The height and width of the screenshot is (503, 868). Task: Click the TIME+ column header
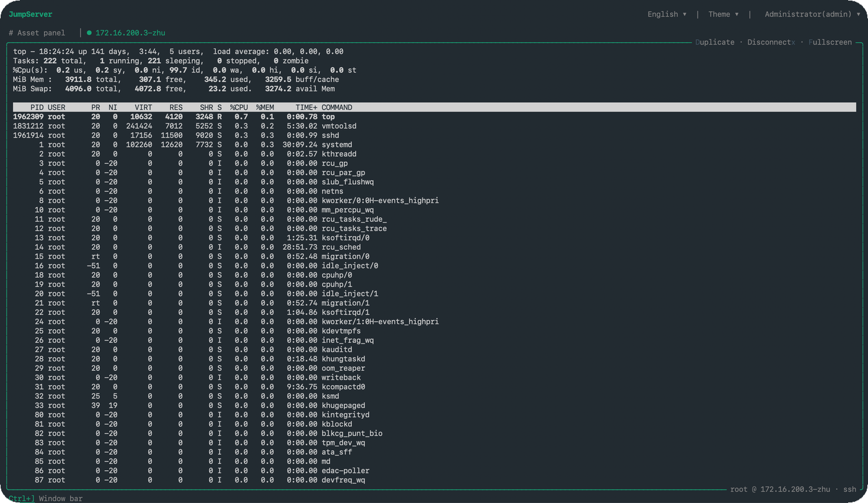(x=306, y=107)
